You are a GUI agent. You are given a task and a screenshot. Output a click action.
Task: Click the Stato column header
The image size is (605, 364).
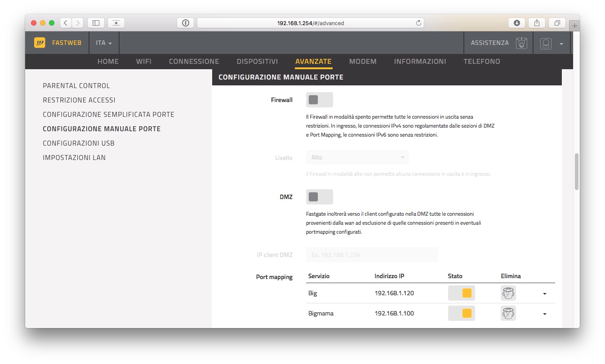pos(455,276)
